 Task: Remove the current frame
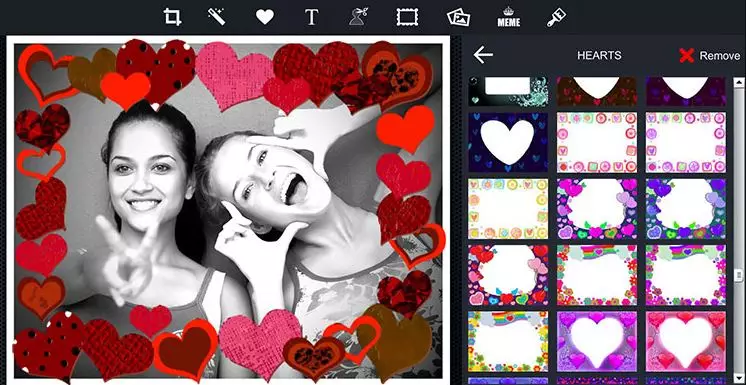pyautogui.click(x=709, y=56)
